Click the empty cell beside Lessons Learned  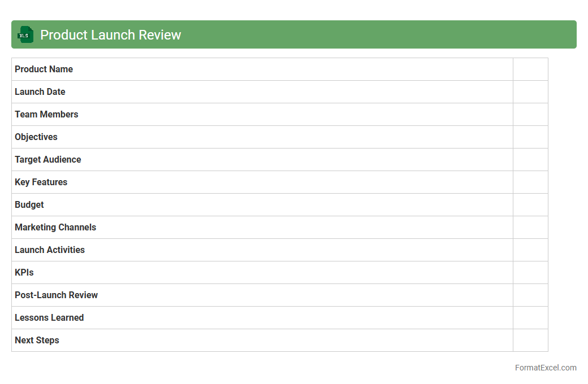click(530, 318)
